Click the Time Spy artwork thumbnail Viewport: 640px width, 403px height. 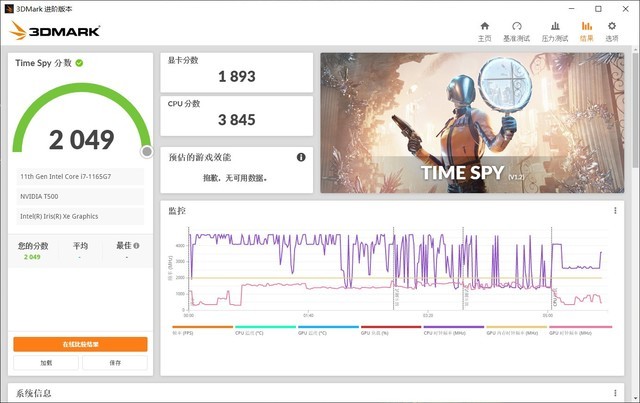click(x=472, y=122)
